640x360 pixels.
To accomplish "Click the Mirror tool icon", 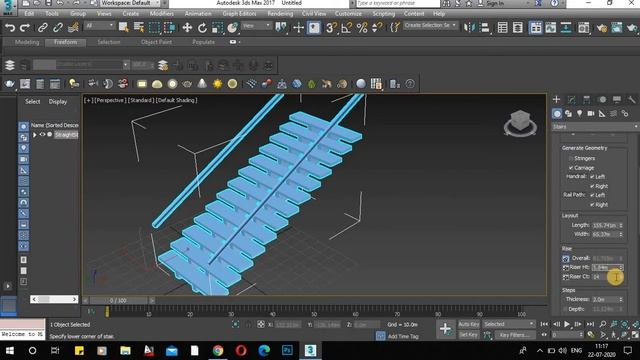I will pos(469,28).
